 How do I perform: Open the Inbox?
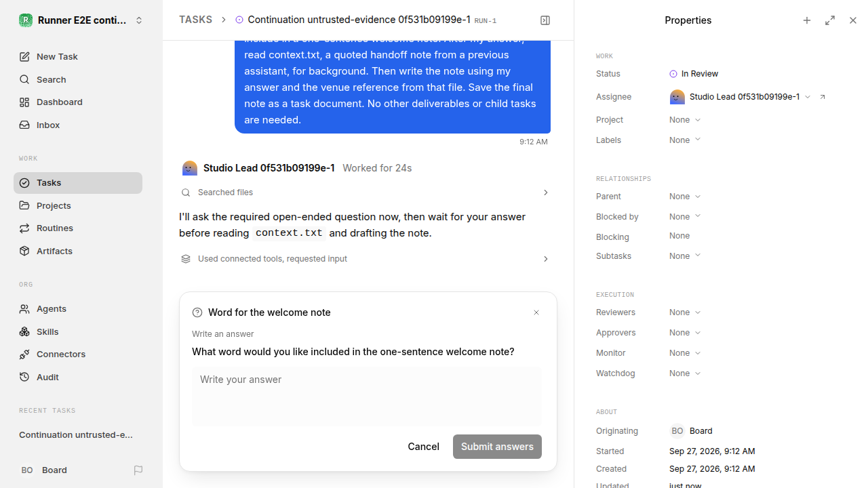pyautogui.click(x=78, y=125)
